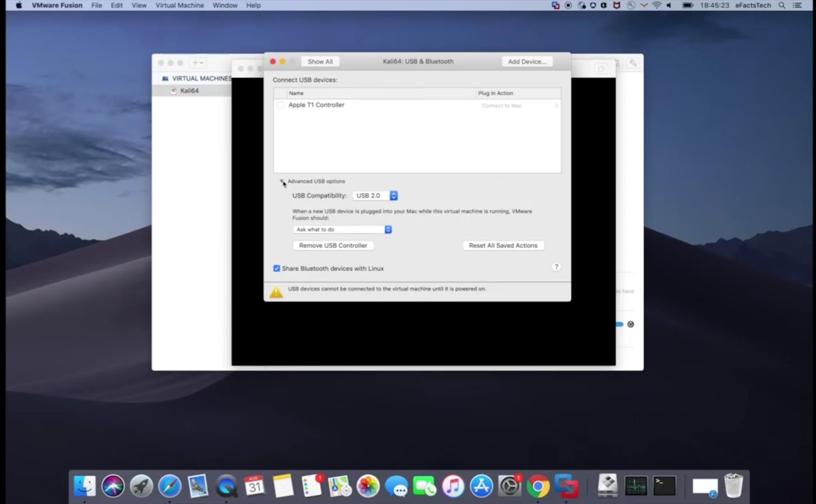Click the wrench settings icon in background window

633,63
